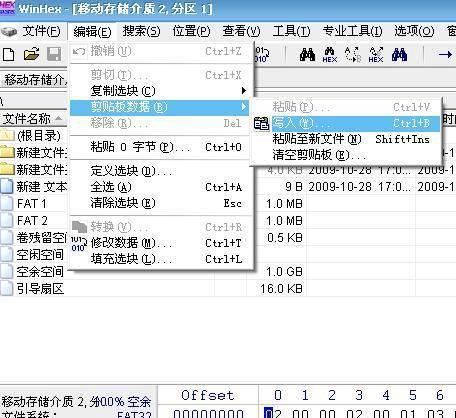Image resolution: width=456 pixels, height=418 pixels.
Task: Click the New file toolbar icon
Action: click(x=8, y=54)
